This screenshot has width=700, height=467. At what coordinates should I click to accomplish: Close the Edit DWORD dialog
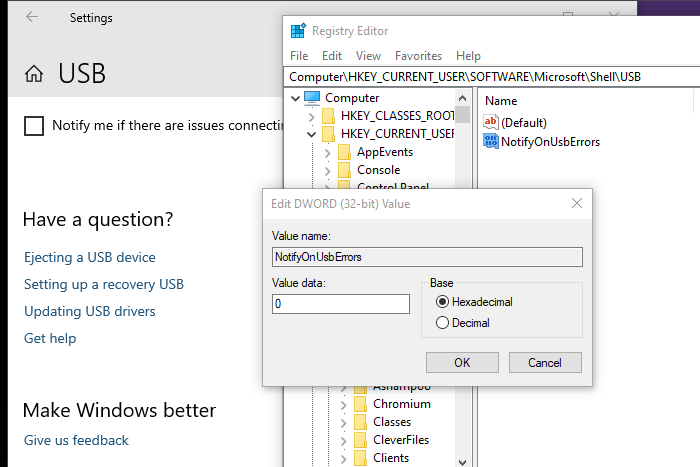click(x=577, y=203)
